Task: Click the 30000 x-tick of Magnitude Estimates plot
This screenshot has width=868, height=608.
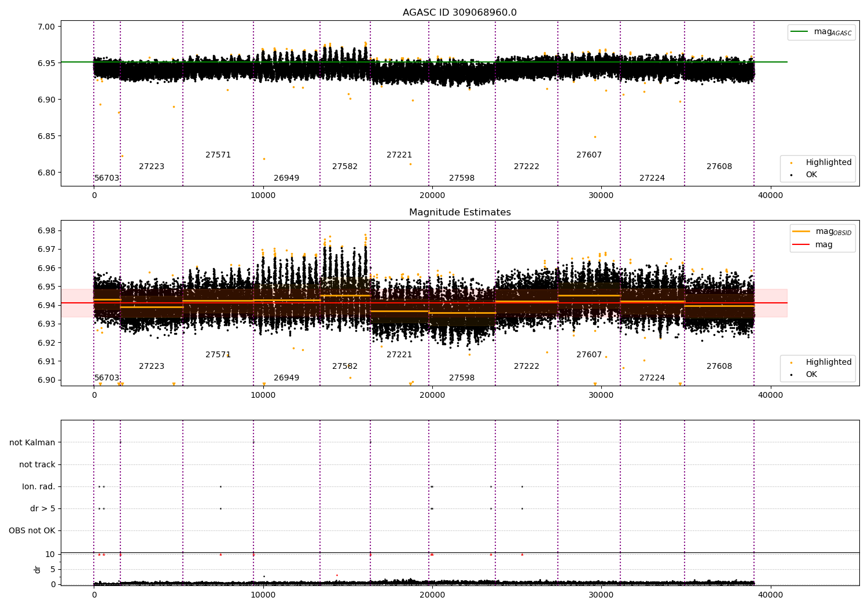Action: 601,395
